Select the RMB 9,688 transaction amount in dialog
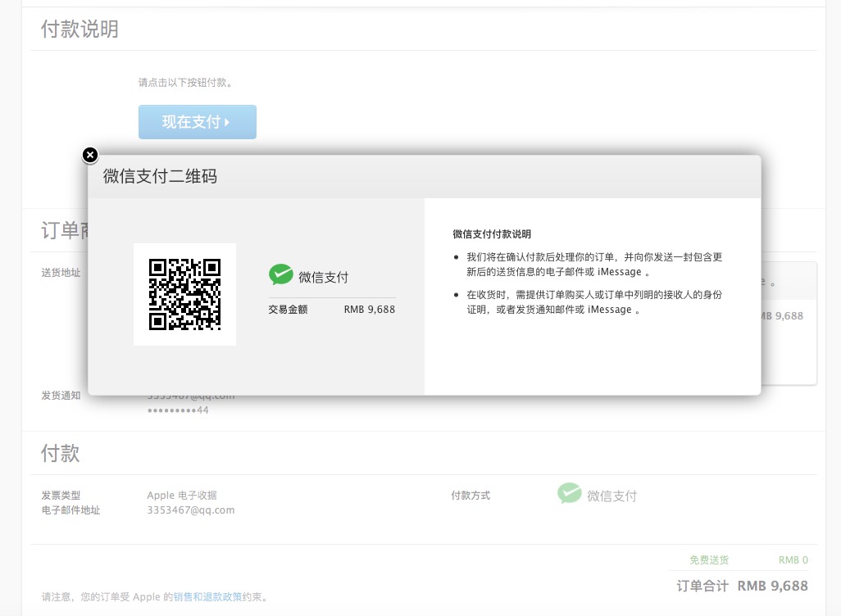 (370, 310)
